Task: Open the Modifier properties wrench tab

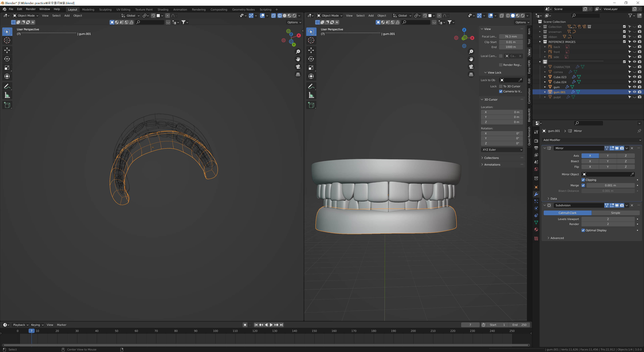Action: pyautogui.click(x=536, y=194)
